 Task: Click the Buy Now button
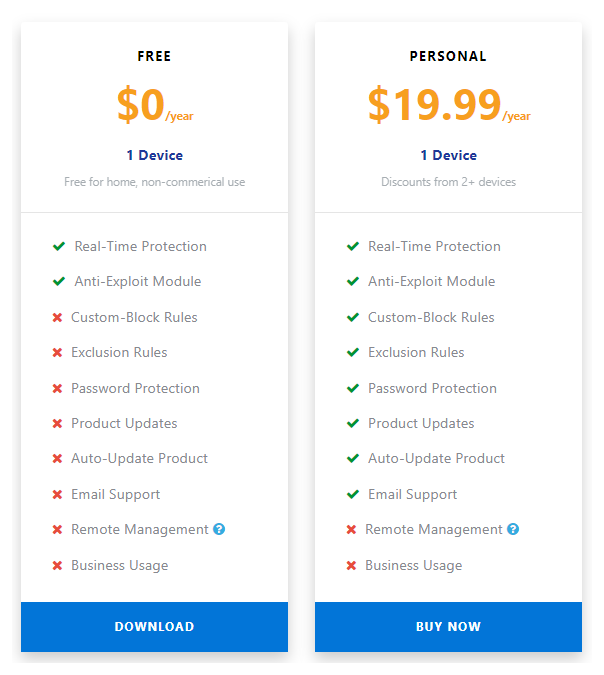click(x=448, y=627)
